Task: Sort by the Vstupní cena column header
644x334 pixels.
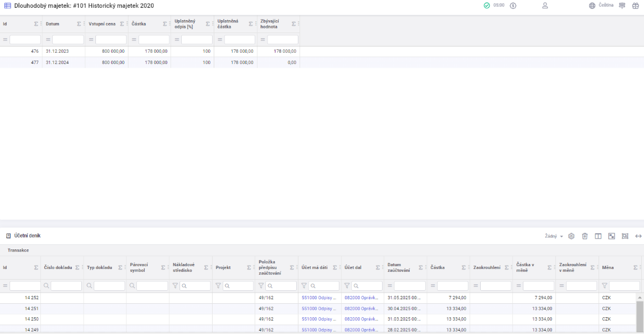Action: click(x=102, y=24)
